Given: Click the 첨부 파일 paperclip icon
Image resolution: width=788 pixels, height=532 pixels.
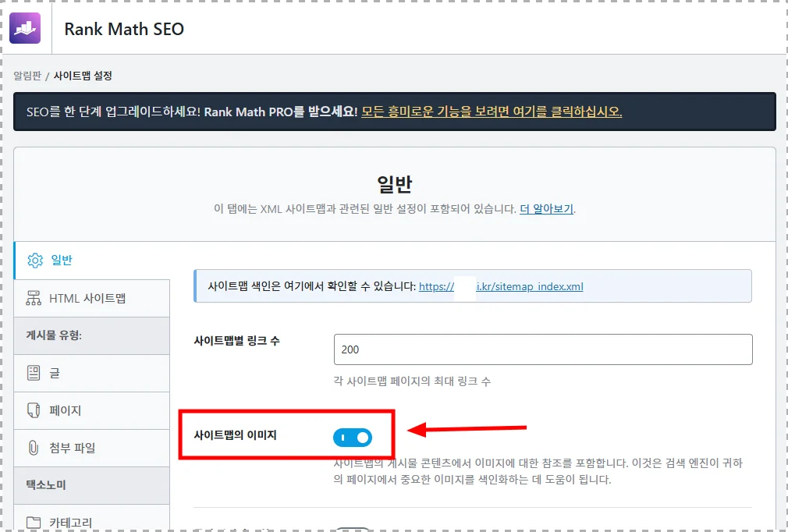Looking at the screenshot, I should tap(34, 448).
